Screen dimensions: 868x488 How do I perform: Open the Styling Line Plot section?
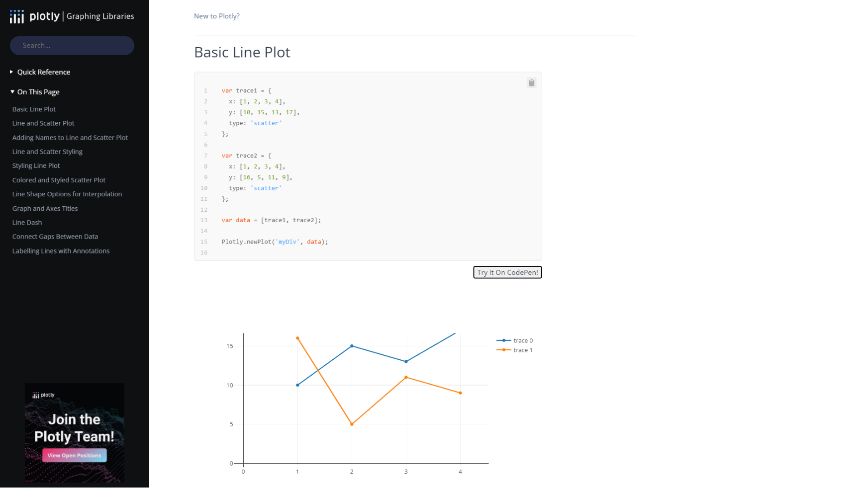(36, 165)
